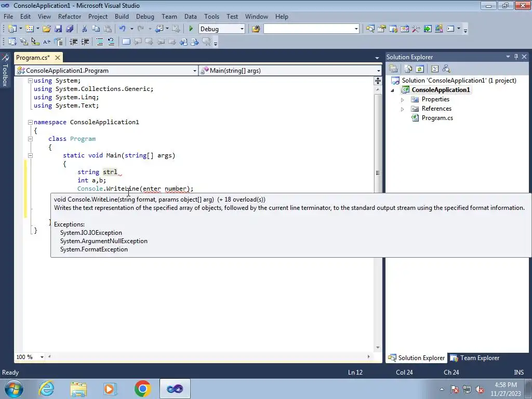
Task: Open the Toolbox side panel
Action: click(5, 71)
